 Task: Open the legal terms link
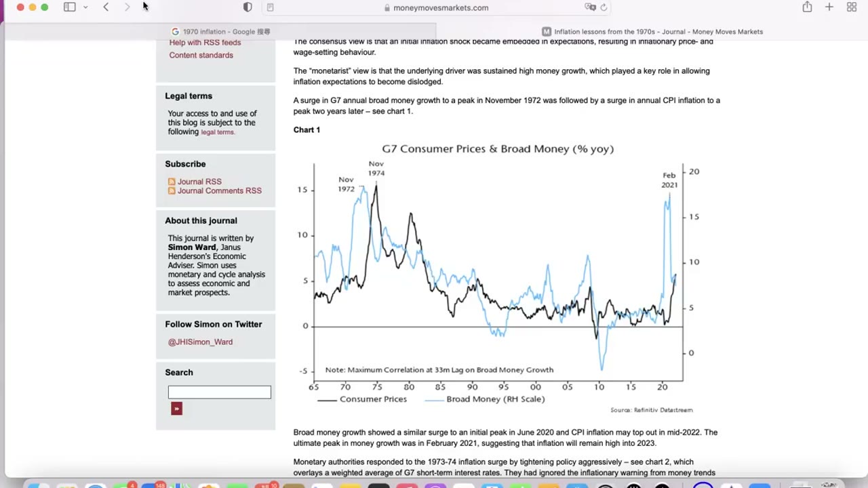click(218, 132)
